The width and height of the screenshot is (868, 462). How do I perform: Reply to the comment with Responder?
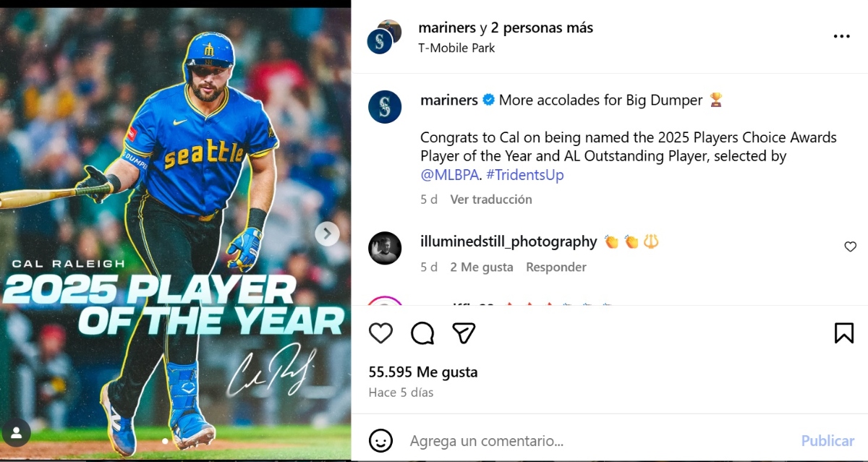[x=556, y=267]
